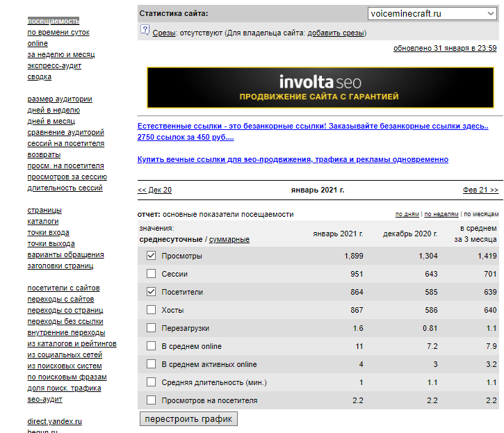Open варианты обращения report
The height and width of the screenshot is (433, 504).
[65, 254]
